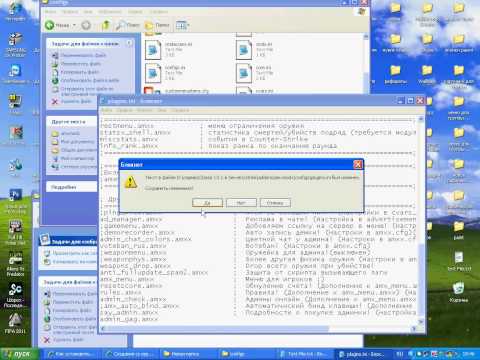Click the пуск Start button
Viewport: 480px width, 360px height.
tap(19, 354)
